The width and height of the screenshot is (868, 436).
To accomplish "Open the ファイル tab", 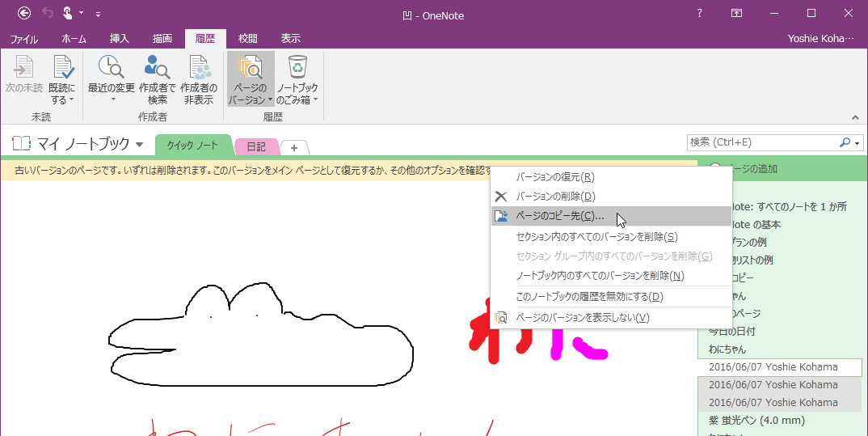I will tap(23, 38).
